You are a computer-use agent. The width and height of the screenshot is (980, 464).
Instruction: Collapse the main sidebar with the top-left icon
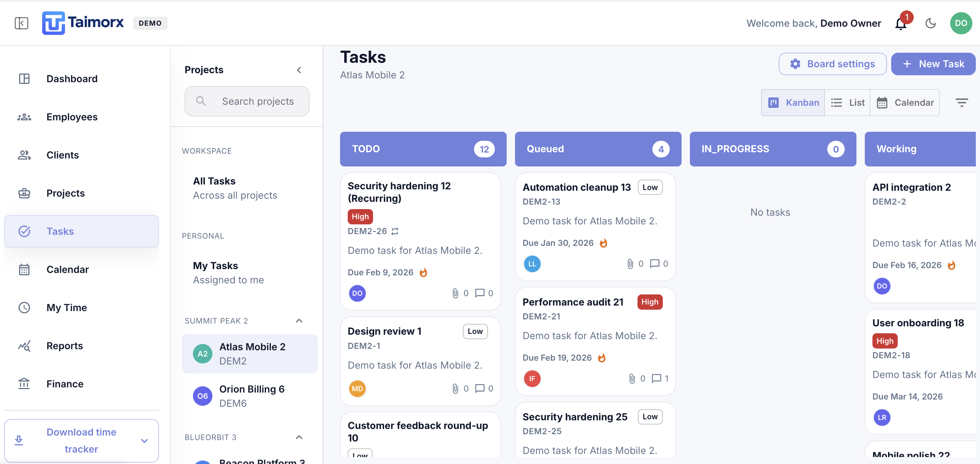(x=21, y=23)
